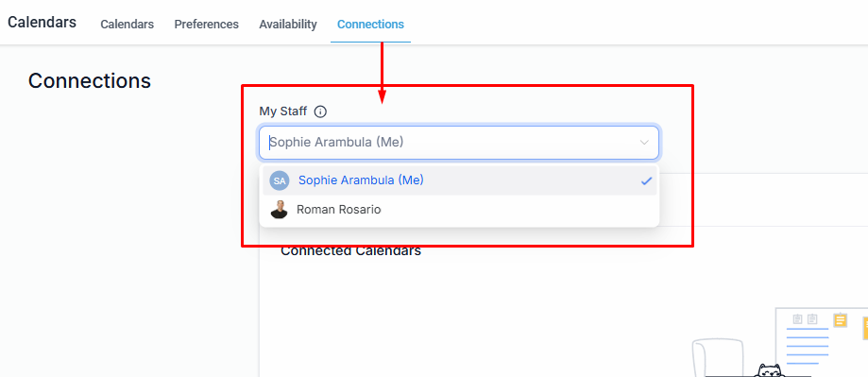Switch to the Calendars tab

click(x=127, y=25)
